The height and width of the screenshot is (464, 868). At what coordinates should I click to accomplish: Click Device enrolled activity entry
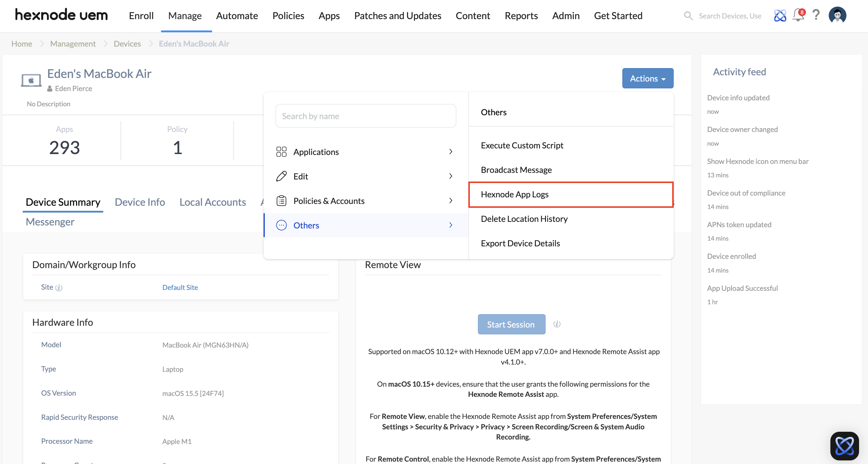click(732, 256)
